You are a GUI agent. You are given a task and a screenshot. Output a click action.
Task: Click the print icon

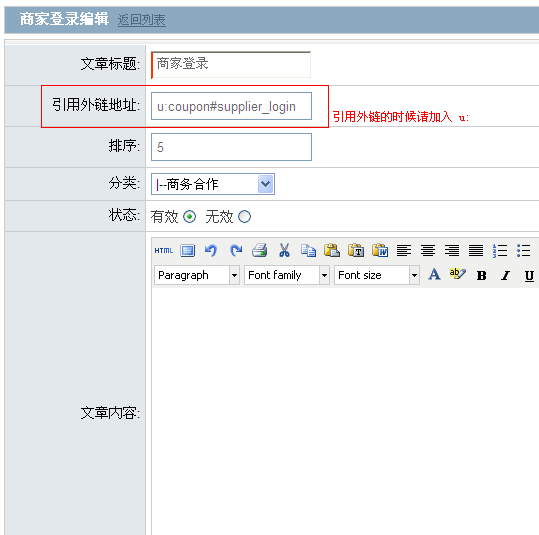260,250
